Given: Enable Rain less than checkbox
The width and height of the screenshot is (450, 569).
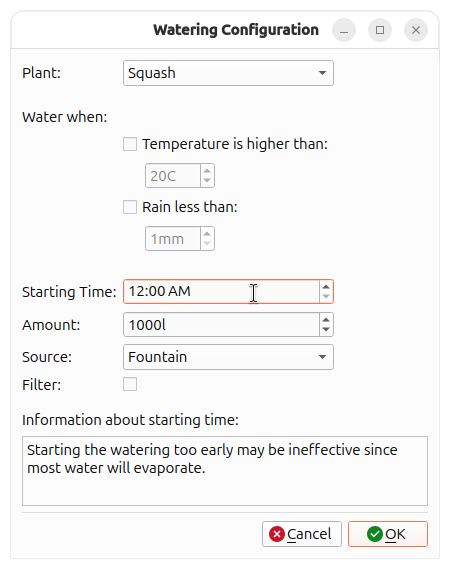Looking at the screenshot, I should (x=130, y=207).
